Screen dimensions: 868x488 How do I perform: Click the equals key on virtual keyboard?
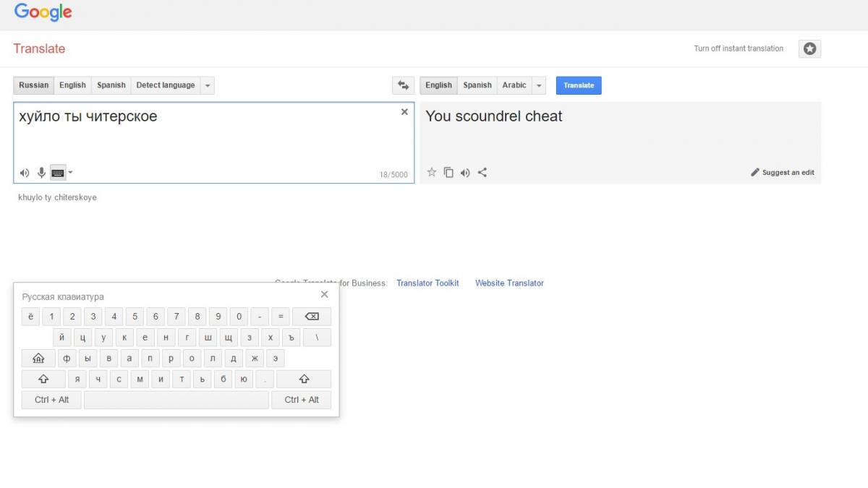point(281,317)
